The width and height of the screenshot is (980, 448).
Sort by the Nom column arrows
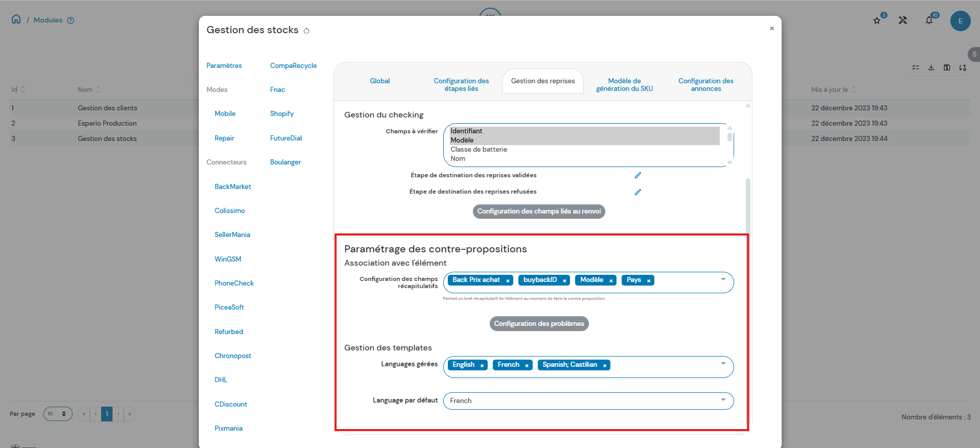coord(98,89)
